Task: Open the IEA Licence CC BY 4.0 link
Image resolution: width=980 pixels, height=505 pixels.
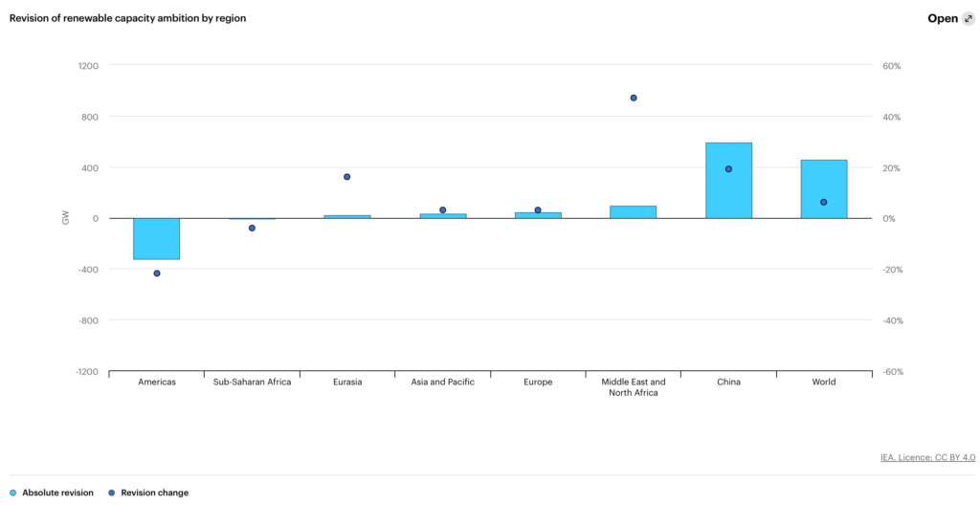Action: coord(924,457)
